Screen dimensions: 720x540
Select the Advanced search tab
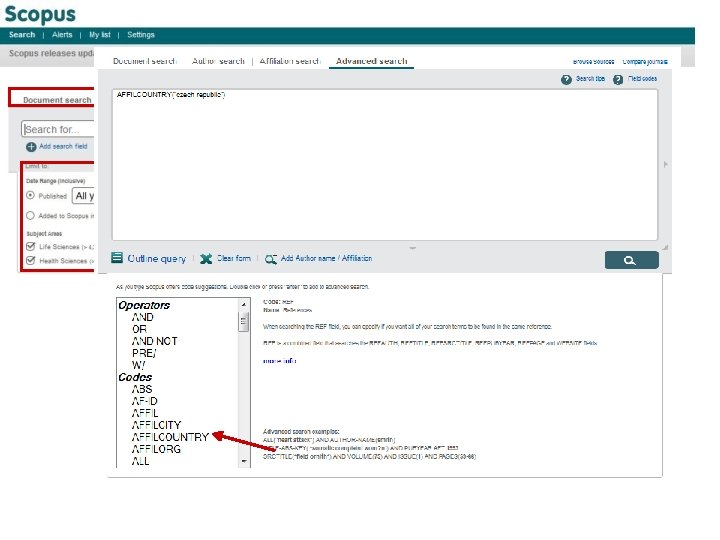371,61
